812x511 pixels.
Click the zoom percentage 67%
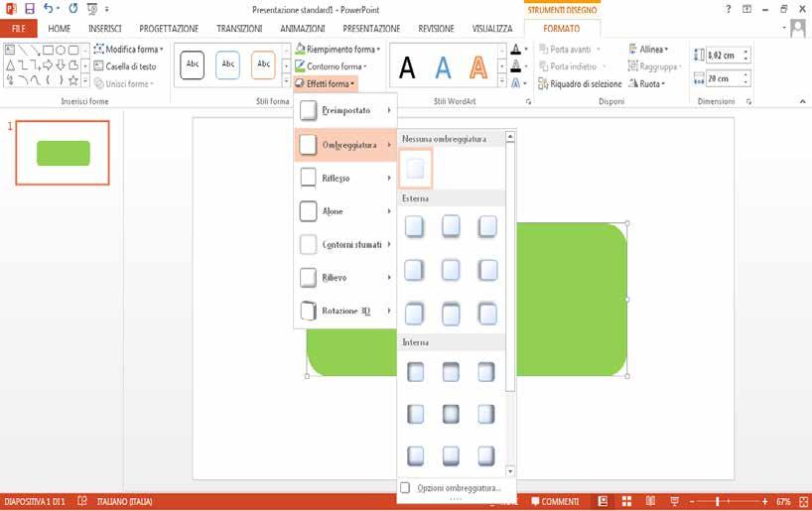tap(783, 501)
